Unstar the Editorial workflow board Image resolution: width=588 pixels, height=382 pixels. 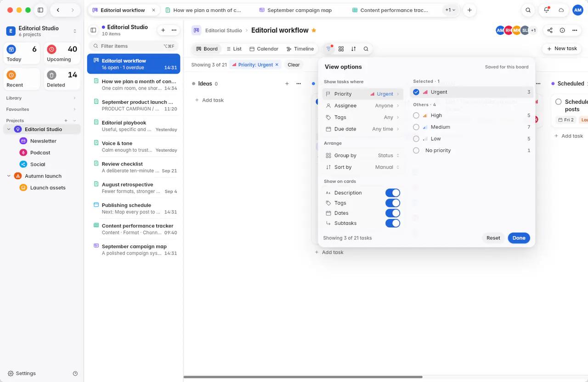click(x=314, y=30)
